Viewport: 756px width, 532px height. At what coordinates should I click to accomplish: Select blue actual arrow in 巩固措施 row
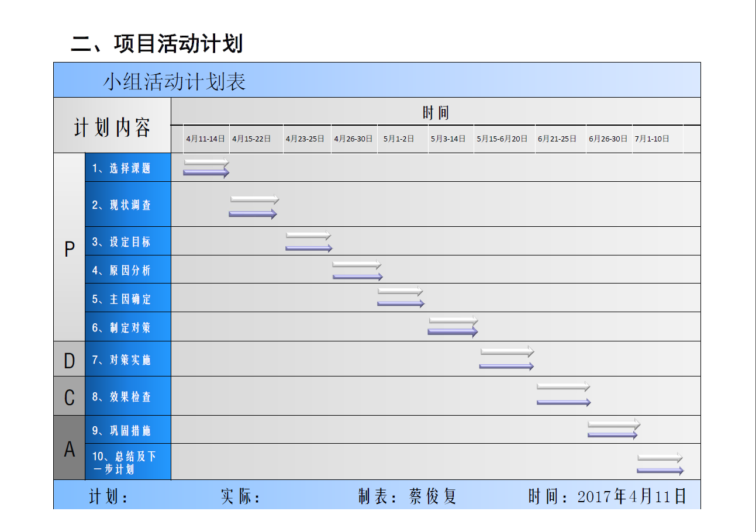point(613,435)
